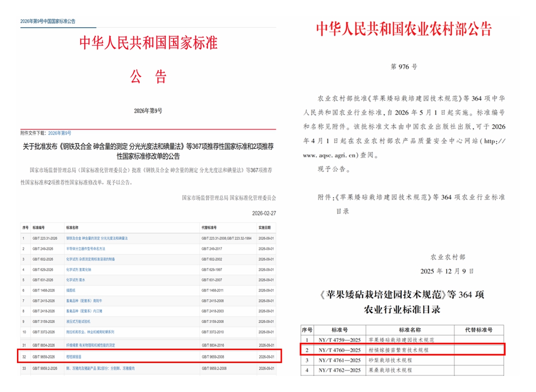Open the highlighted 柑桔嫁接苗 standard link
Screen dimensions: 536x392
click(x=74, y=356)
